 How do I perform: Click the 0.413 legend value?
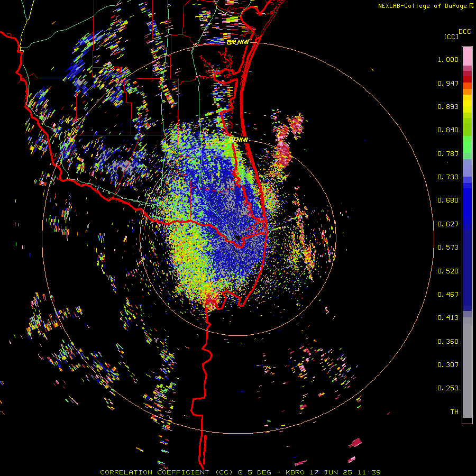pos(448,318)
